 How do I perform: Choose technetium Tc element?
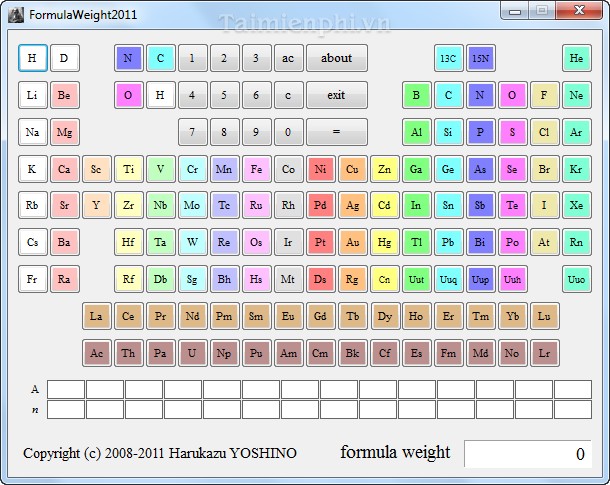[224, 205]
